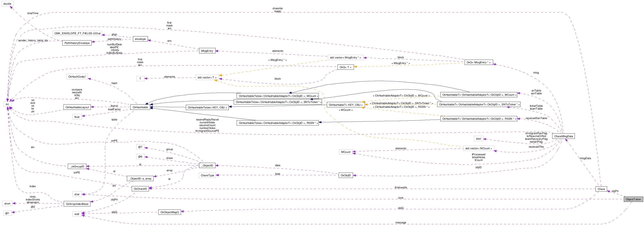Image resolution: width=644 pixels, height=225 pixels.
Task: Click the PathHistoryEnvelope node
Action: click(x=77, y=43)
